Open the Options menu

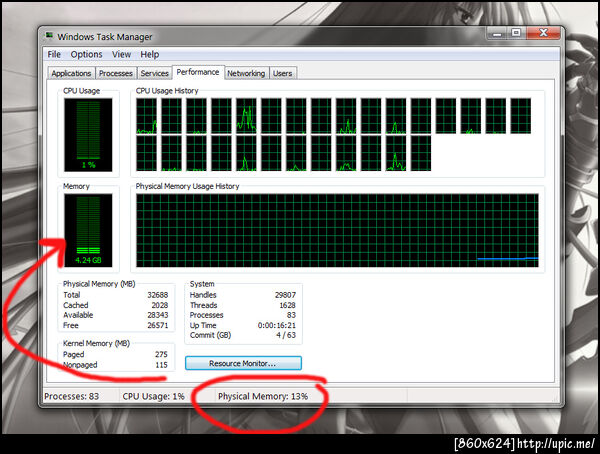pyautogui.click(x=86, y=54)
